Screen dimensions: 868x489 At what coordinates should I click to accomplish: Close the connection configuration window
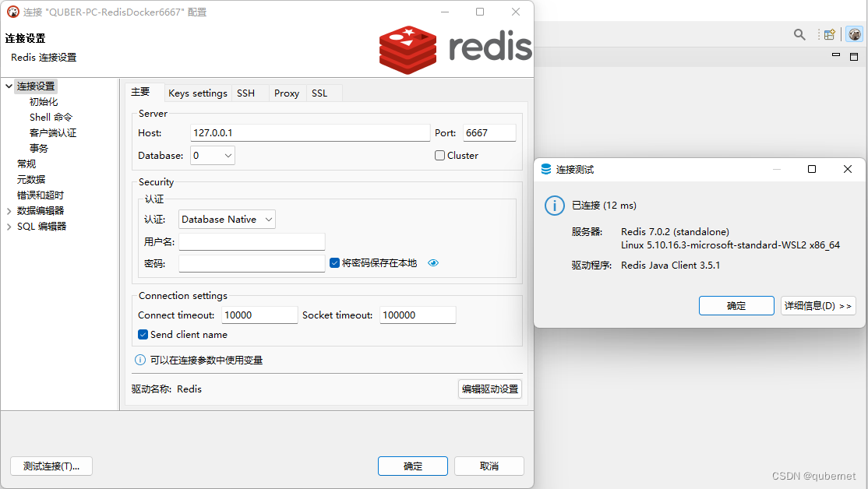[x=515, y=12]
